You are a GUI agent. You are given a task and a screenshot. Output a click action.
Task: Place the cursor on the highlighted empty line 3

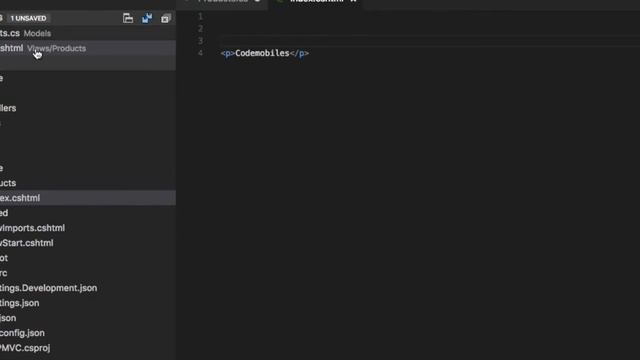(429, 41)
